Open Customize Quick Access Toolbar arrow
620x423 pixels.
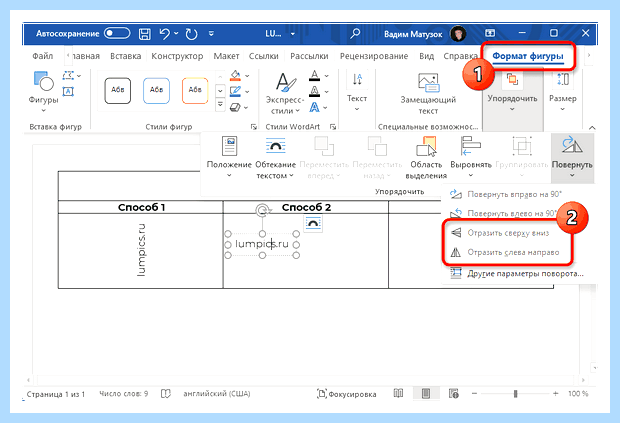coord(211,34)
